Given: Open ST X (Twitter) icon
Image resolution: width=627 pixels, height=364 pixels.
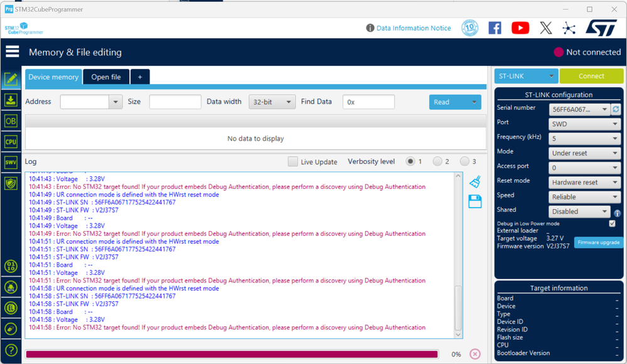Looking at the screenshot, I should pyautogui.click(x=546, y=28).
